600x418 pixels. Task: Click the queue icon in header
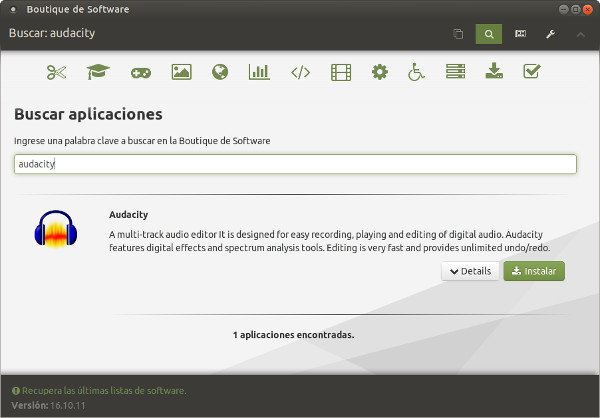pos(458,34)
